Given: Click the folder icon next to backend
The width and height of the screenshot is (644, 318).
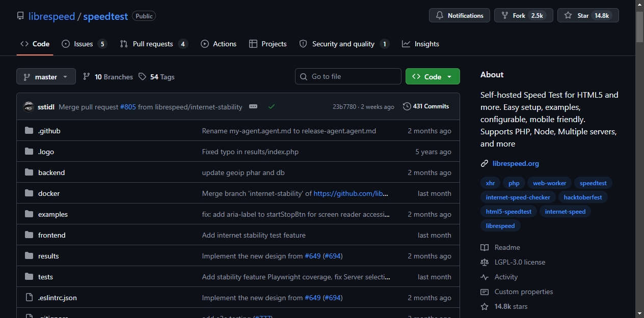Looking at the screenshot, I should (29, 172).
